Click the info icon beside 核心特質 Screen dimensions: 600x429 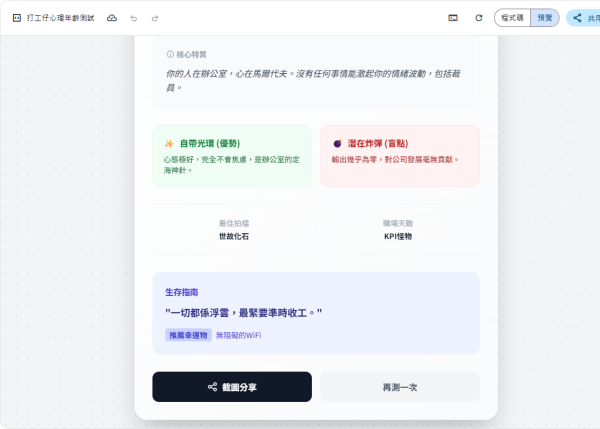170,54
